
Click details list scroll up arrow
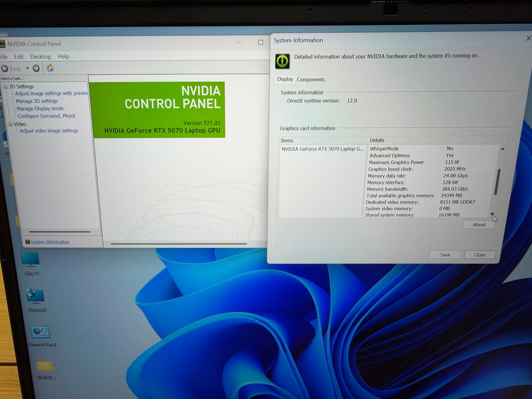tap(502, 149)
